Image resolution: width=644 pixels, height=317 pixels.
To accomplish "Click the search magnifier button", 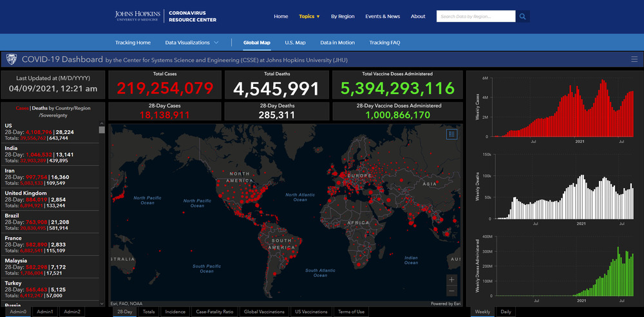I will pos(523,16).
